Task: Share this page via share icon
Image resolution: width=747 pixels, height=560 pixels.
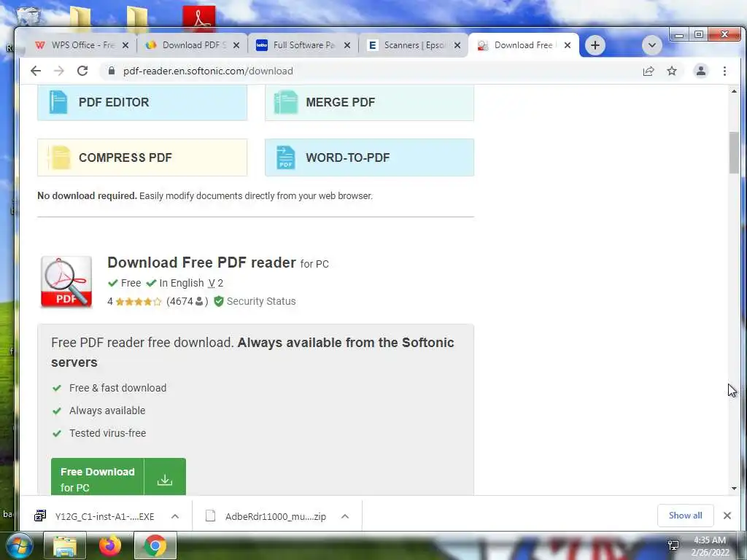Action: [x=649, y=71]
